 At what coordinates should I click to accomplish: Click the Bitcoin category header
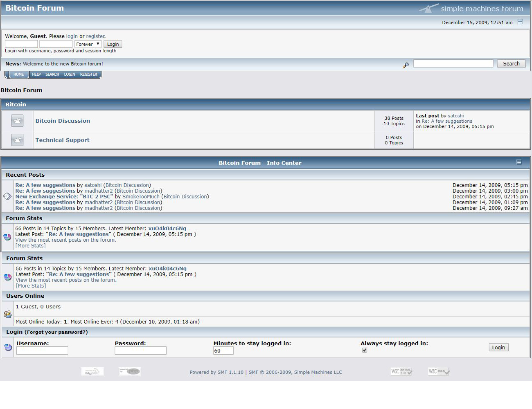point(16,104)
